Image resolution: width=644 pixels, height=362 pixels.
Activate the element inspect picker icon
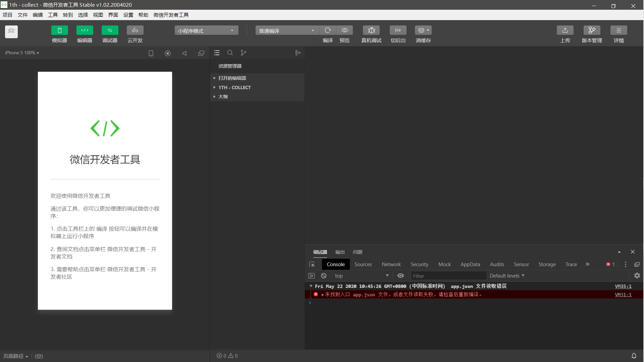tap(312, 264)
